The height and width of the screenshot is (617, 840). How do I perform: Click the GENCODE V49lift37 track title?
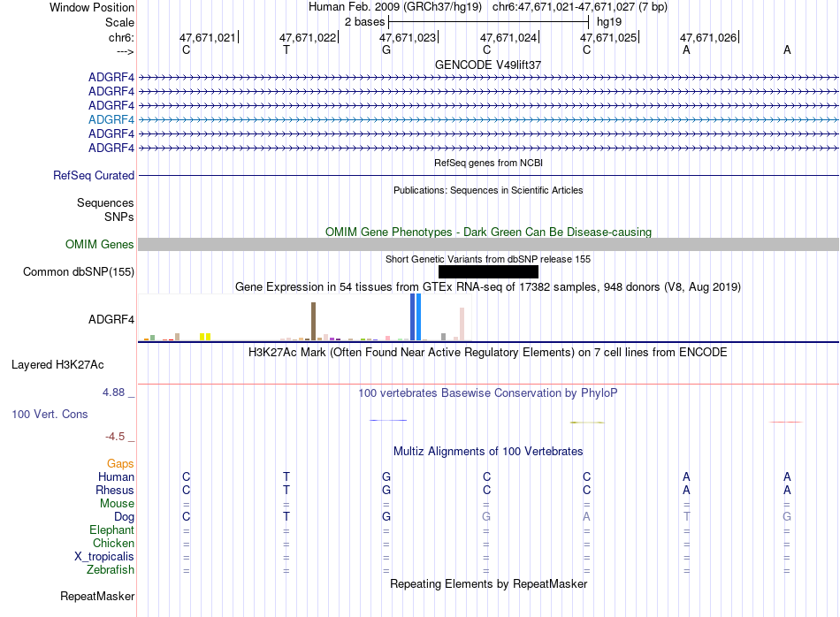pos(488,65)
